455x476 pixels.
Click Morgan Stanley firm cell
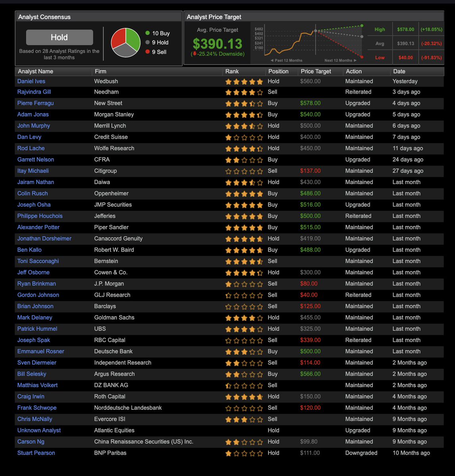[x=114, y=115]
